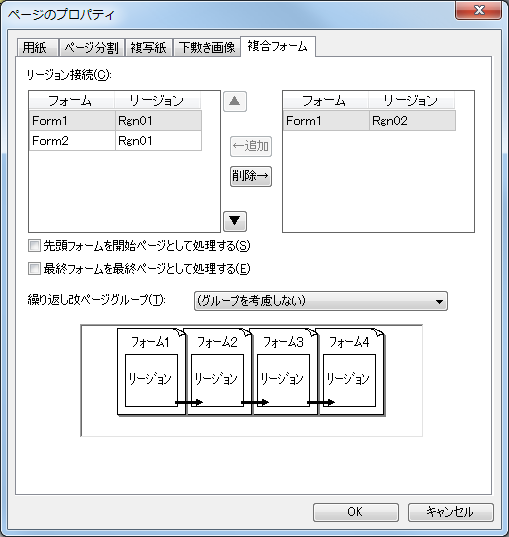Select the Form1 Rgn02 row in right list
The width and height of the screenshot is (509, 537).
(369, 121)
